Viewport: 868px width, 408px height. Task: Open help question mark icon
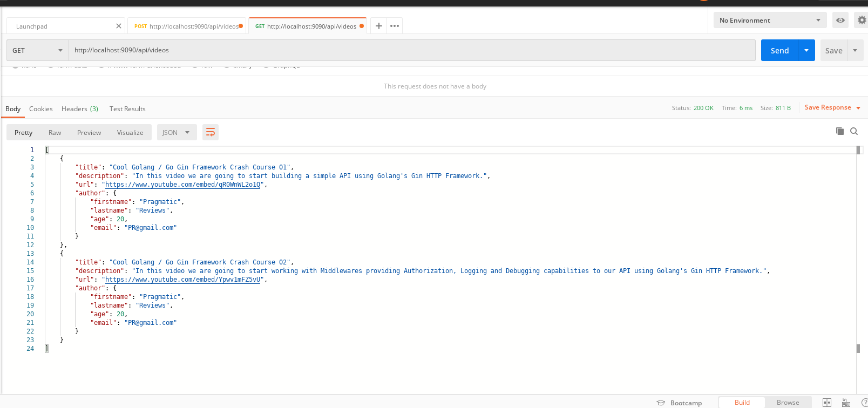864,403
